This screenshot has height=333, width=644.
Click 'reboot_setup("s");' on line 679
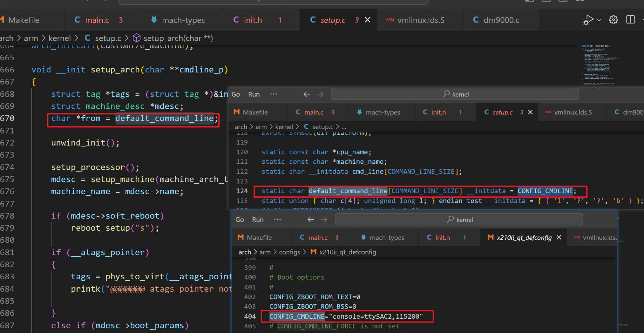click(x=115, y=228)
